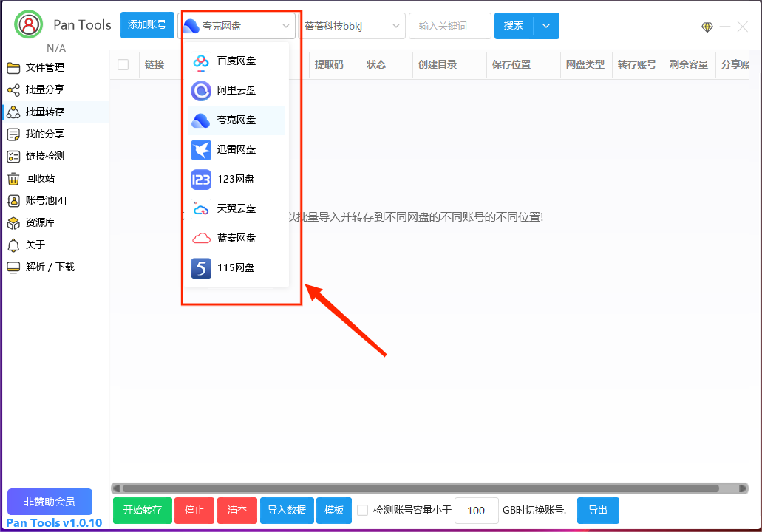Viewport: 762px width, 532px height.
Task: Pick Quark Netdisk icon in dropdown list
Action: tap(201, 120)
